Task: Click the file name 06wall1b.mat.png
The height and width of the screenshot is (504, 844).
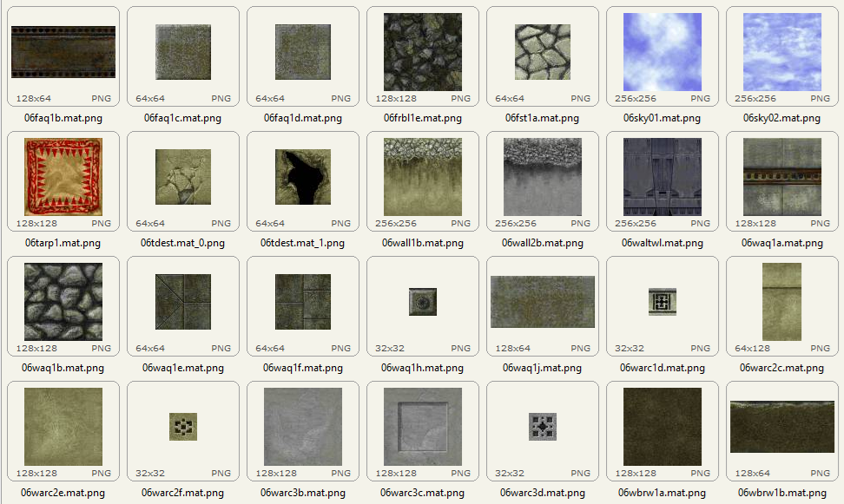Action: (423, 243)
